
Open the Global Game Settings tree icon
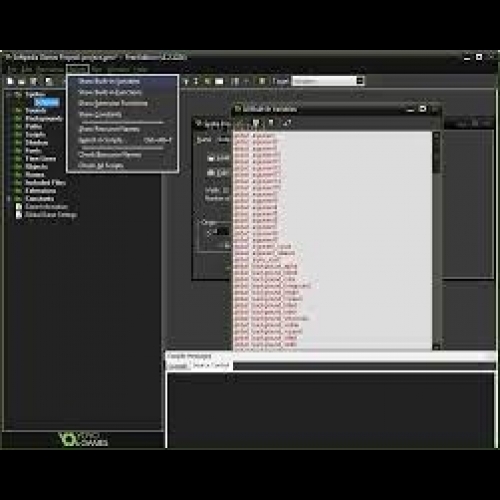click(x=19, y=214)
